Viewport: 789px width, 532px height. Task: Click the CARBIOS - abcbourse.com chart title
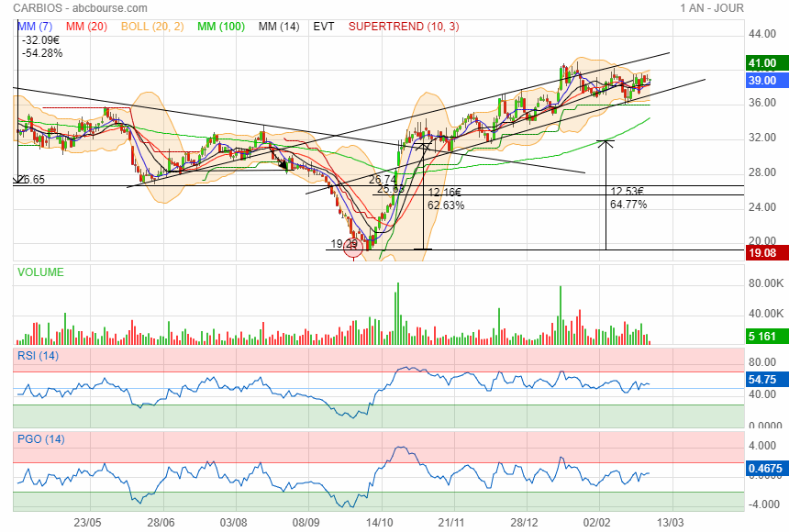point(80,8)
